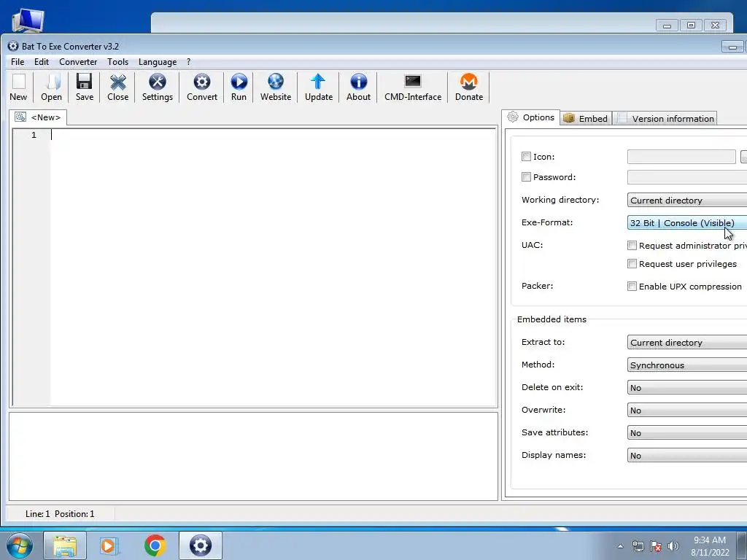747x560 pixels.
Task: Open Google Chrome from the taskbar
Action: [x=155, y=545]
